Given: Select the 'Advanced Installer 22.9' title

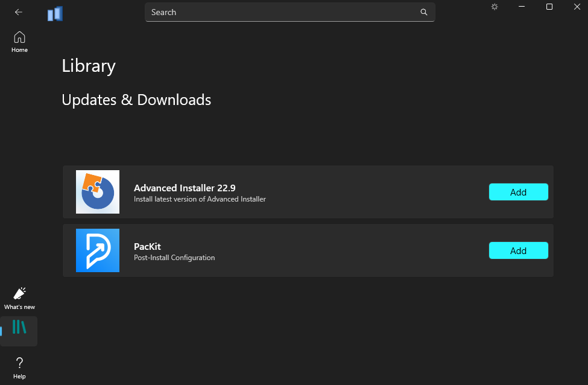Looking at the screenshot, I should click(185, 188).
